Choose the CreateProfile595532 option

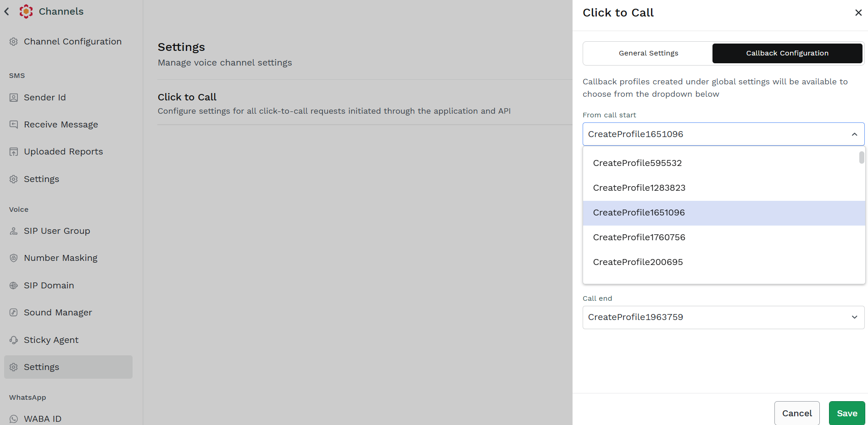click(x=723, y=163)
